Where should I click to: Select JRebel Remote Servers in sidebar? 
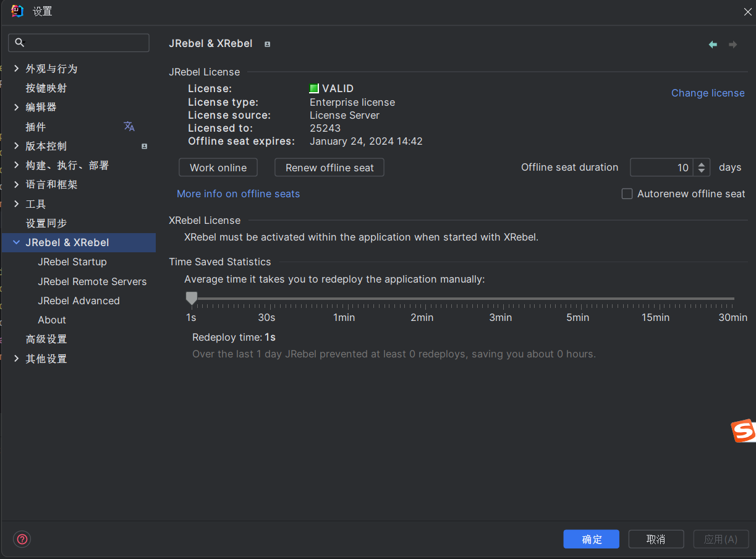pos(92,281)
